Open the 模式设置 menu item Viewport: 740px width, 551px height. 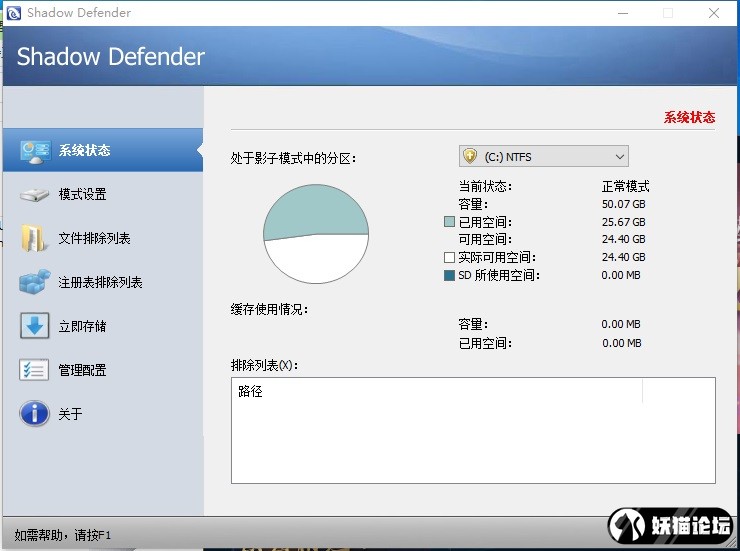click(x=103, y=194)
